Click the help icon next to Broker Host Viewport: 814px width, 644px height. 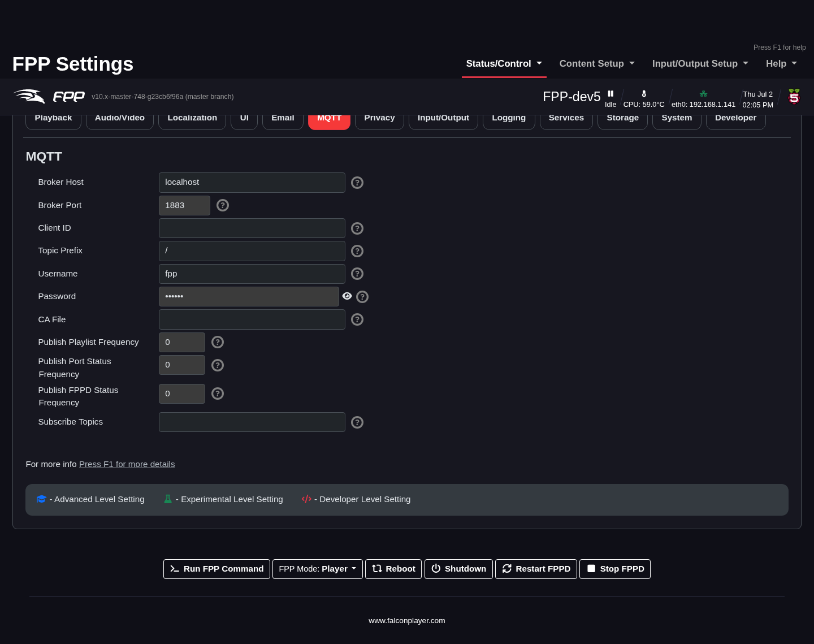coord(357,183)
